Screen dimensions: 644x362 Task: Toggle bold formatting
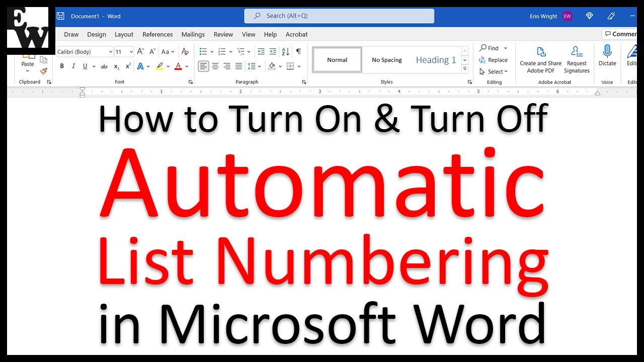tap(62, 66)
